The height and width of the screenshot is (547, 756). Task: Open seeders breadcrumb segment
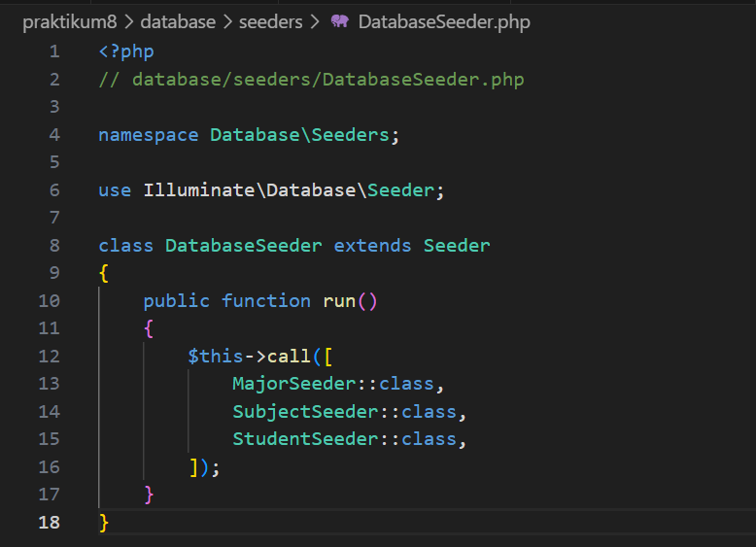pos(271,21)
